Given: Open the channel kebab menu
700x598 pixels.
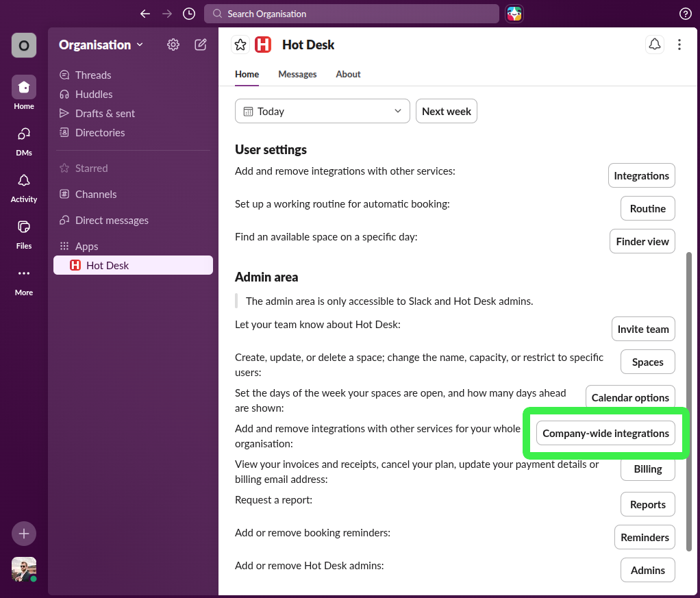Looking at the screenshot, I should tap(679, 44).
